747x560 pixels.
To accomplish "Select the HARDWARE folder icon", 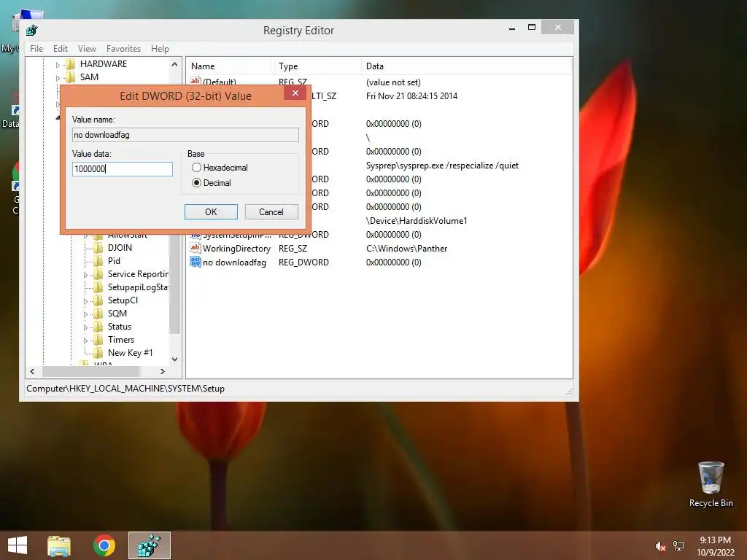I will [71, 64].
